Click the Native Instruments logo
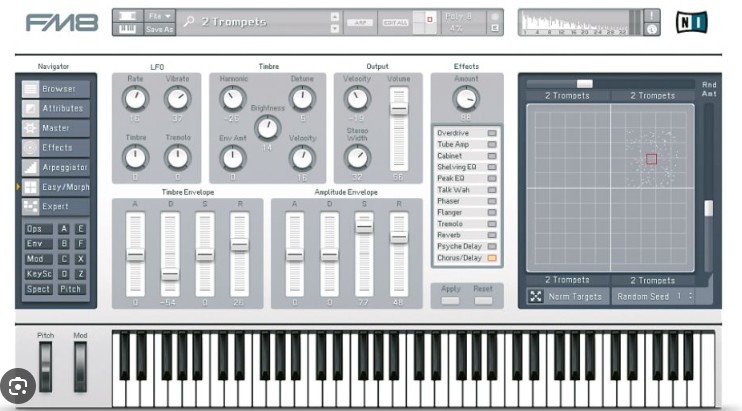 (x=691, y=22)
